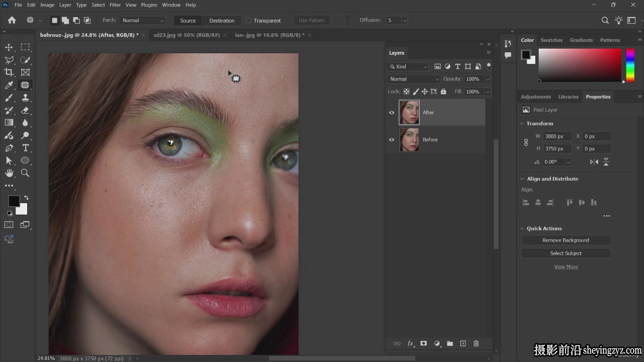Click the foreground color swatch in toolbar
Screen dimensions: 644x362
[x=14, y=201]
